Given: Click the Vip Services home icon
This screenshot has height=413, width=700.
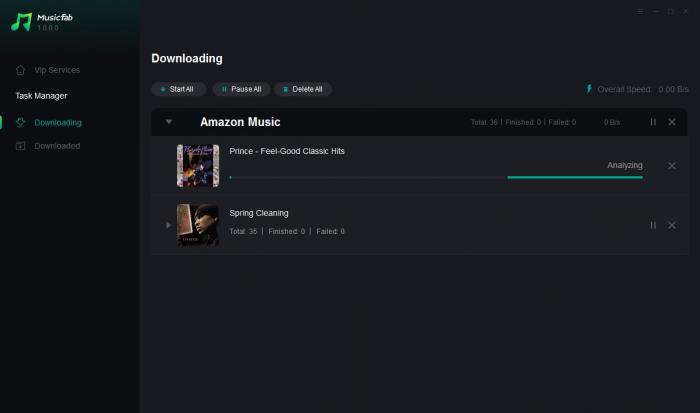Looking at the screenshot, I should pyautogui.click(x=20, y=70).
